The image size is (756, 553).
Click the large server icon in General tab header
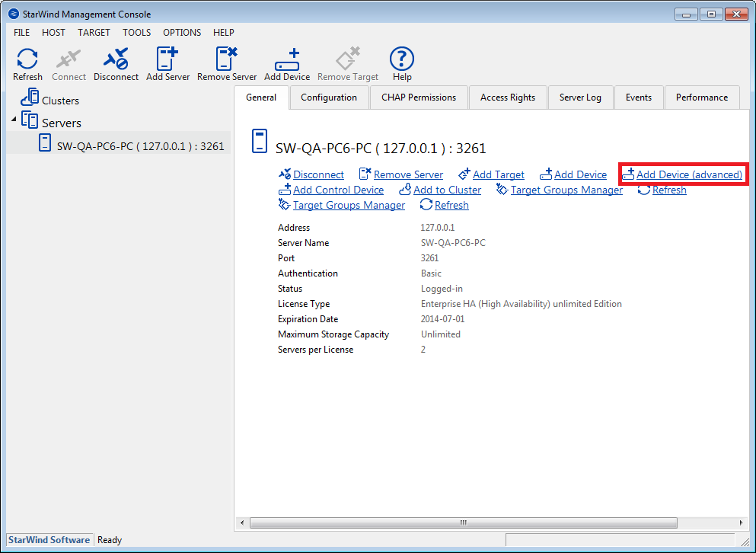pyautogui.click(x=260, y=142)
